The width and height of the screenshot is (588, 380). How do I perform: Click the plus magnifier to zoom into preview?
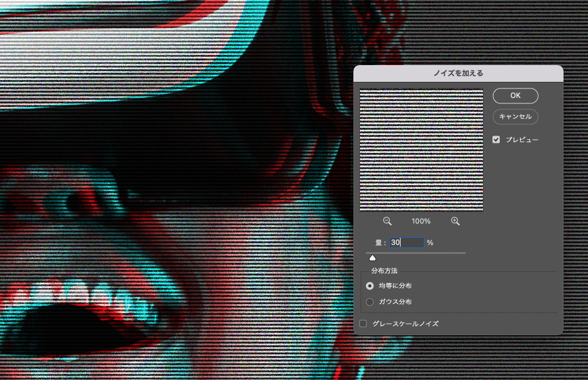(x=455, y=220)
